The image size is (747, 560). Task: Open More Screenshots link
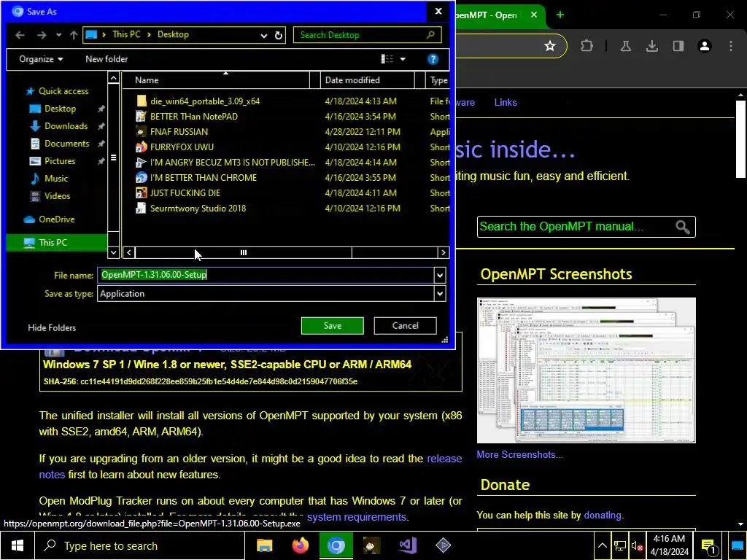[x=519, y=455]
